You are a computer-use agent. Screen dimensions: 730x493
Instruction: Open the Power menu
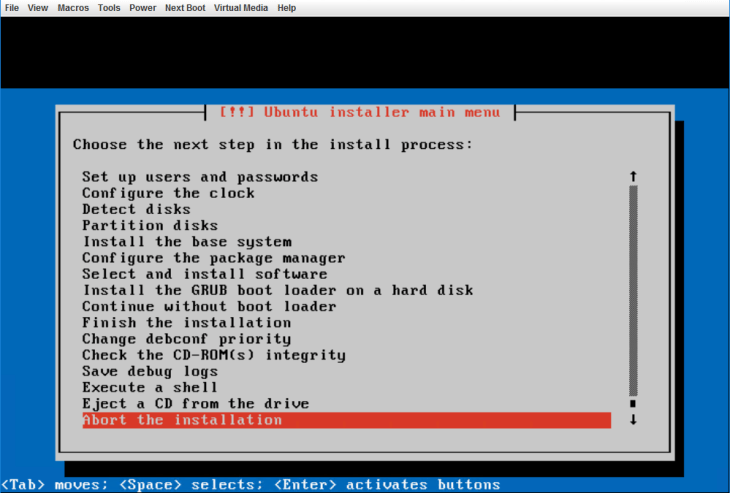[143, 7]
